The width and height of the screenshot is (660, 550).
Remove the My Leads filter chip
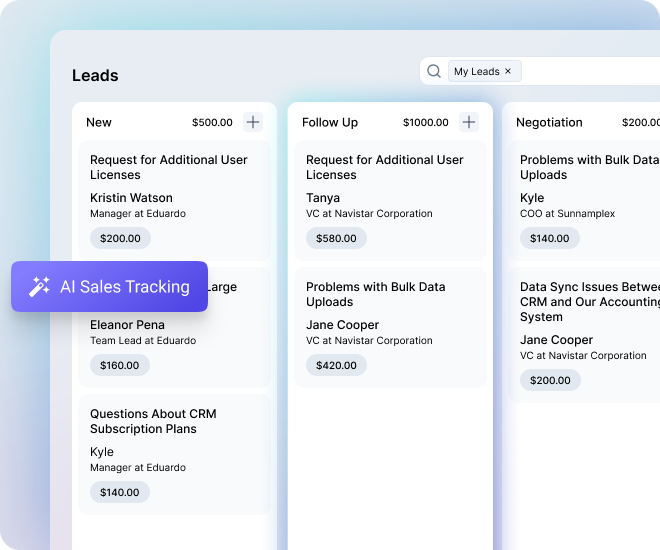[x=508, y=71]
